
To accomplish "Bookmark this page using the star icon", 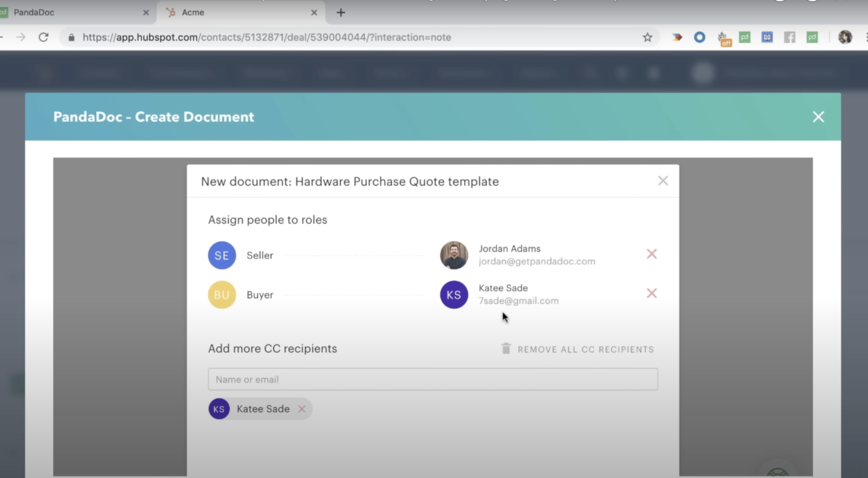I will tap(647, 37).
